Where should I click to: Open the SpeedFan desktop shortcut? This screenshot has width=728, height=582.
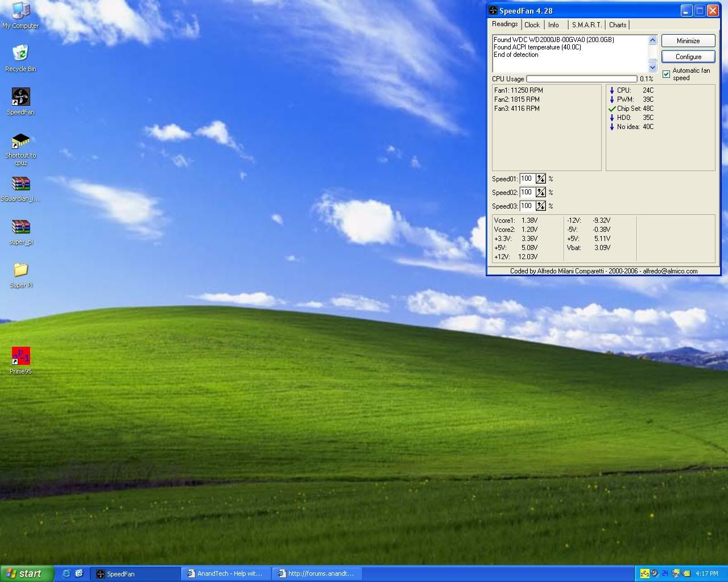[x=20, y=98]
